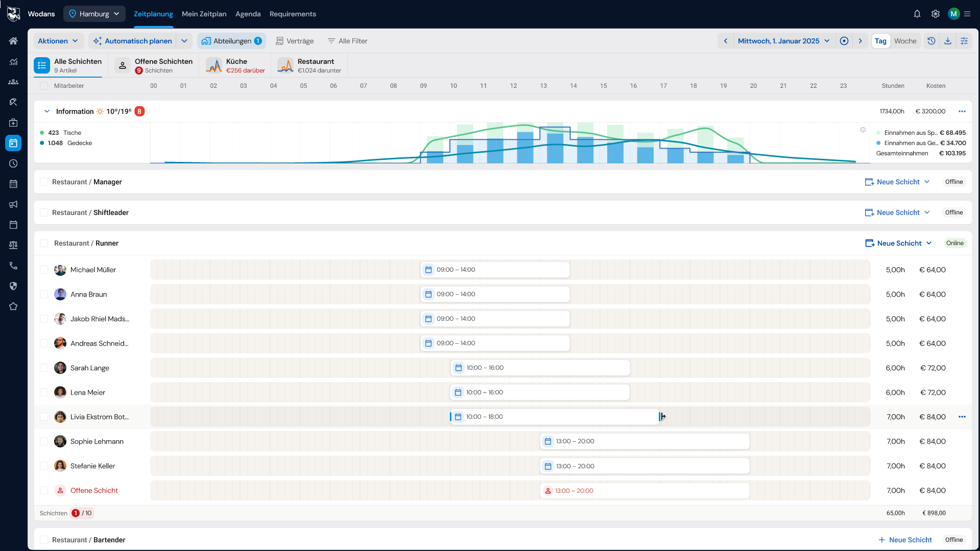Open Alle Filter
Screen dimensions: 980x551
[x=348, y=41]
